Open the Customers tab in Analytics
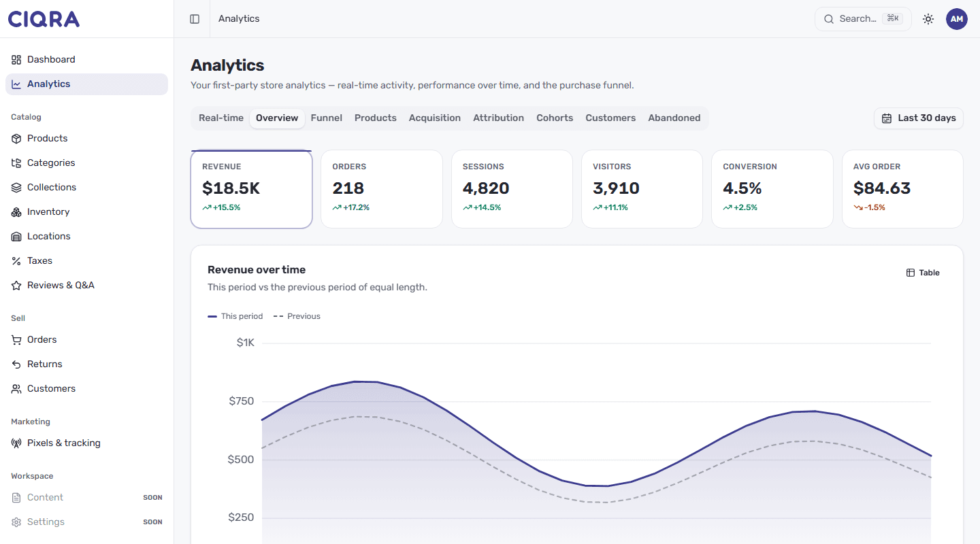 [x=610, y=118]
